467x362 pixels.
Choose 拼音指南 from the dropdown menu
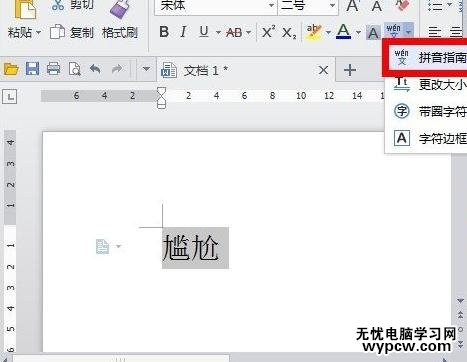coord(427,58)
